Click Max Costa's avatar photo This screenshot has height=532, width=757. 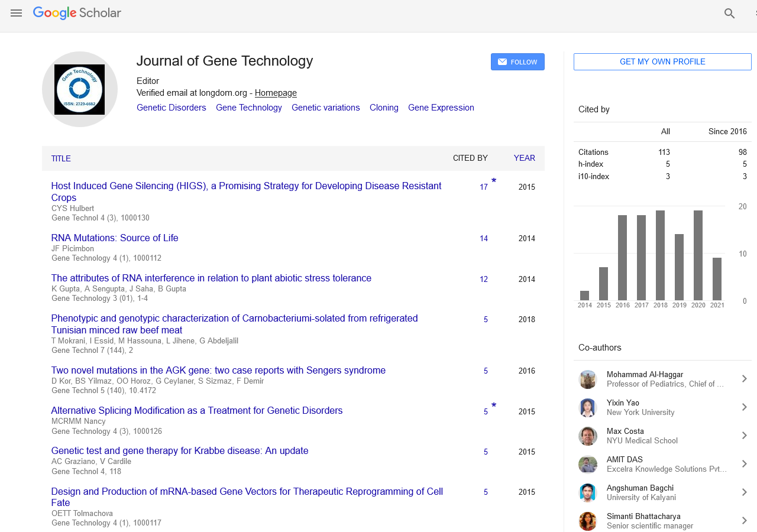click(587, 436)
